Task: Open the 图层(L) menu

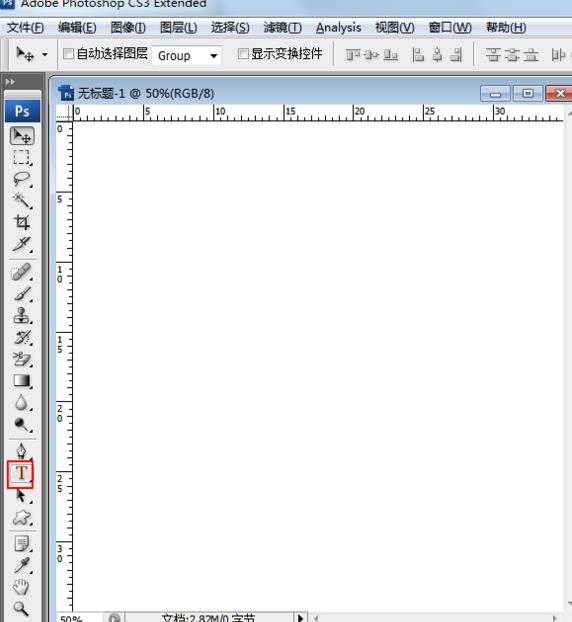Action: (x=179, y=27)
